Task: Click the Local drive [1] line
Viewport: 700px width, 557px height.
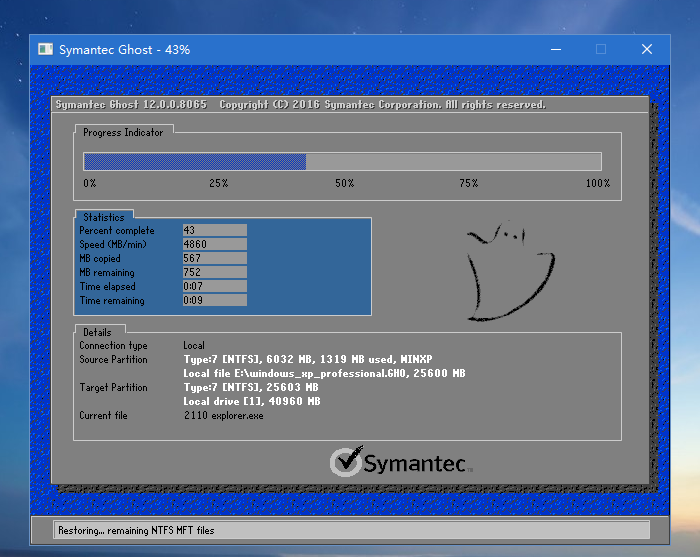Action: pos(252,401)
